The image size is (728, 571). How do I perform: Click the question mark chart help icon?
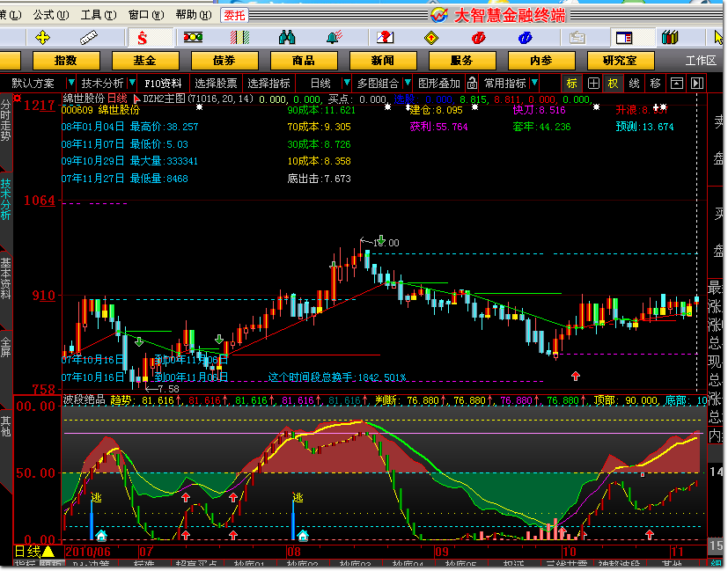tap(385, 37)
